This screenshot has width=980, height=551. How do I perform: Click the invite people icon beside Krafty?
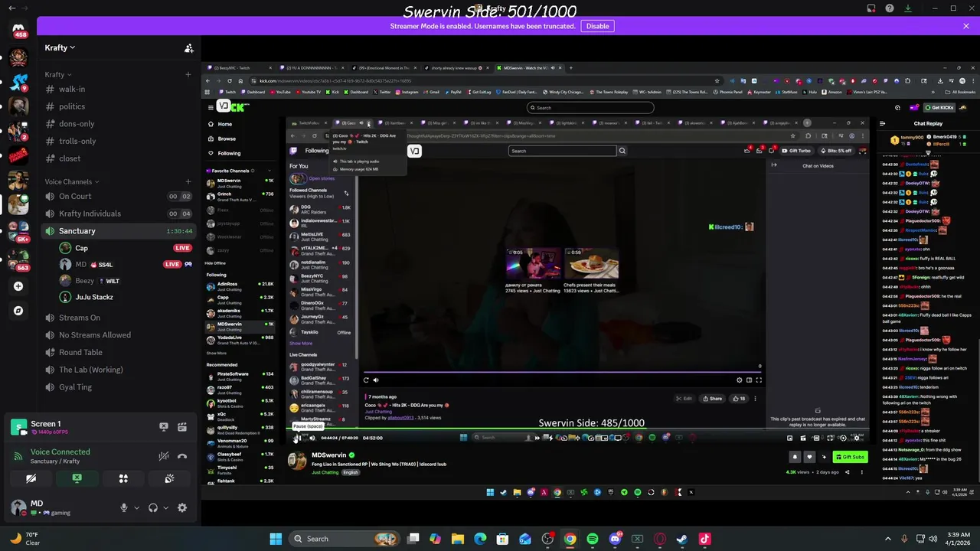(x=188, y=48)
